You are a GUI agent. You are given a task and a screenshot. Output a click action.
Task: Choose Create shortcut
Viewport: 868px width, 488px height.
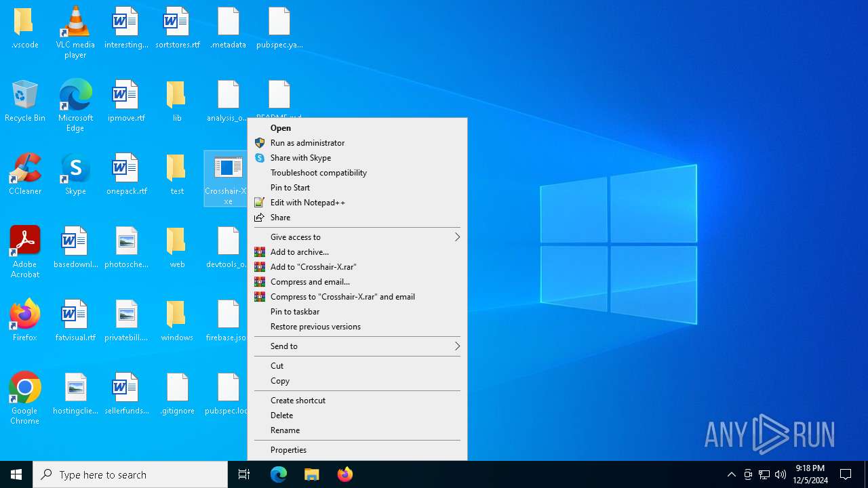[357, 401]
